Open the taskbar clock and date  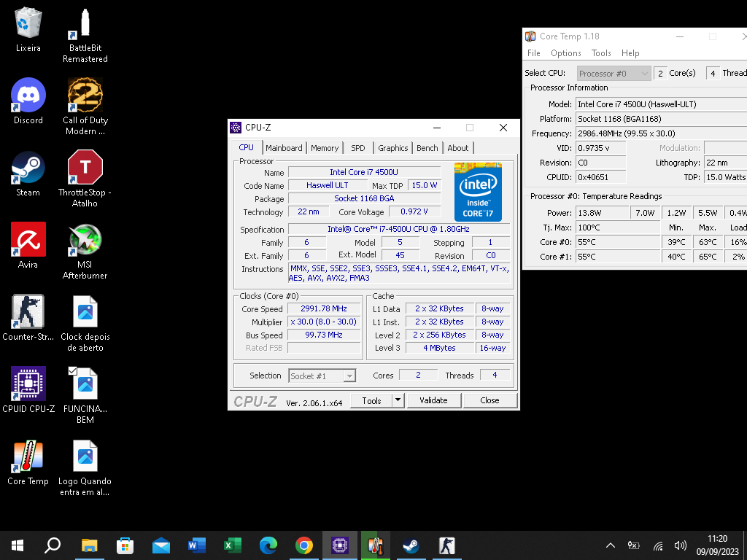(x=718, y=545)
